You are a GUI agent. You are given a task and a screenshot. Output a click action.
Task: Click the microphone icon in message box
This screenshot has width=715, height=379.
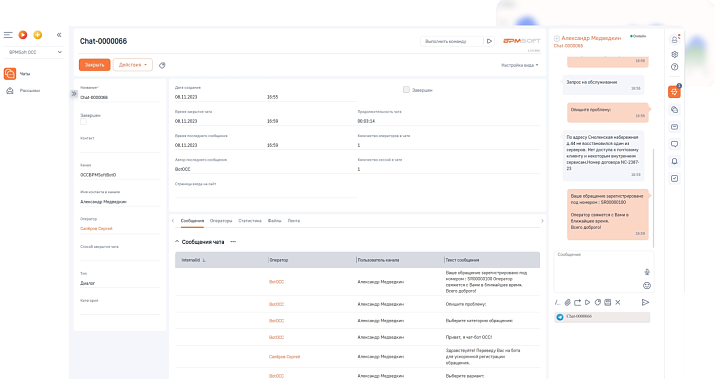(x=647, y=272)
